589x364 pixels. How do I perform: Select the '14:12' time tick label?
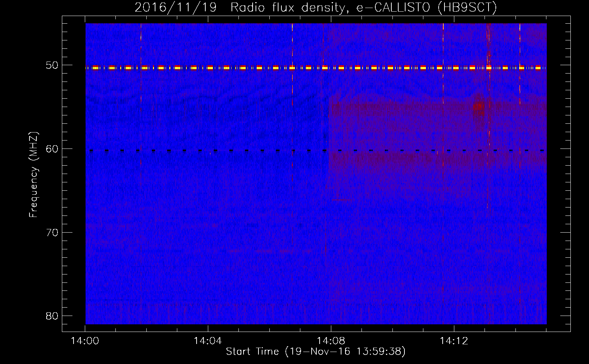point(454,341)
